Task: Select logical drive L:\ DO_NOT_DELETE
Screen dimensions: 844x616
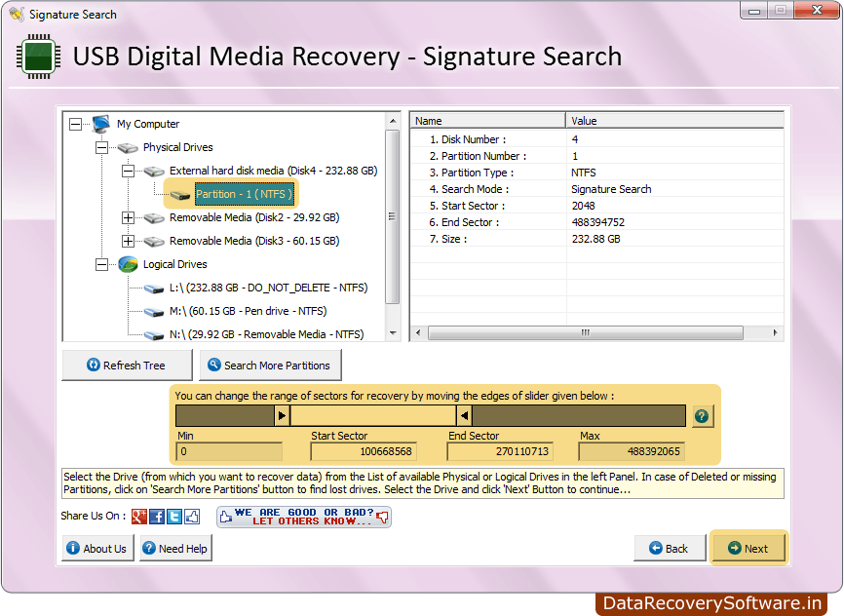Action: click(269, 288)
